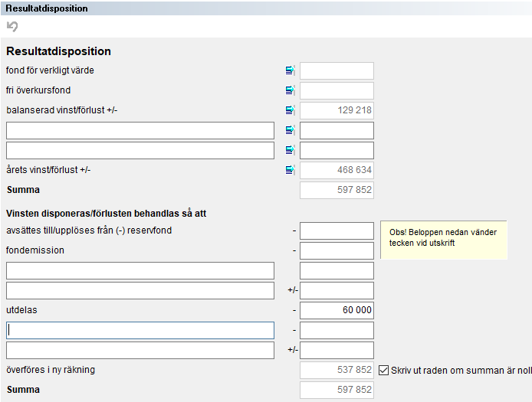Click blank label field directly above utdelas
The width and height of the screenshot is (532, 402).
[x=140, y=290]
